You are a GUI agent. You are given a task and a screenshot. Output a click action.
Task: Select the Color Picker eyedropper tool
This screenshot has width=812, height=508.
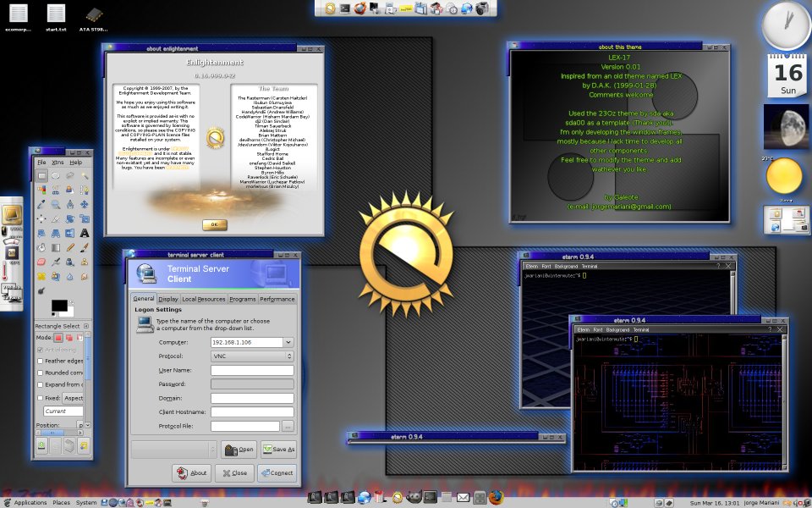[x=41, y=204]
